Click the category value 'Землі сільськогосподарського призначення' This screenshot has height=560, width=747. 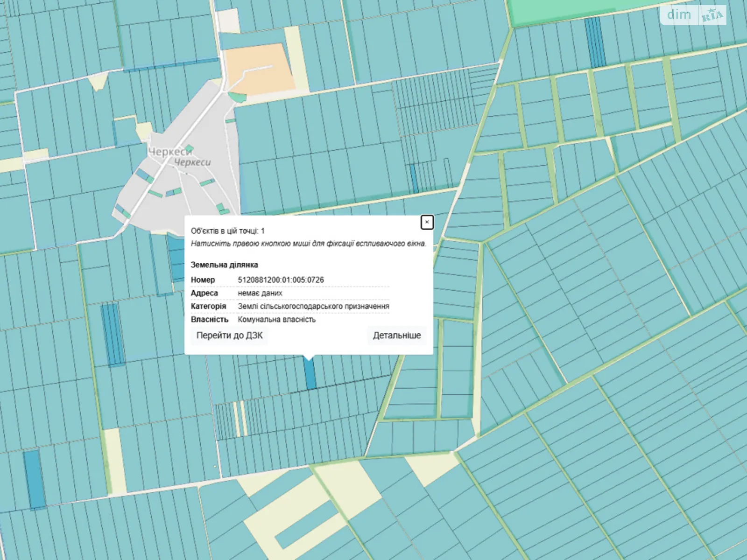(x=313, y=307)
